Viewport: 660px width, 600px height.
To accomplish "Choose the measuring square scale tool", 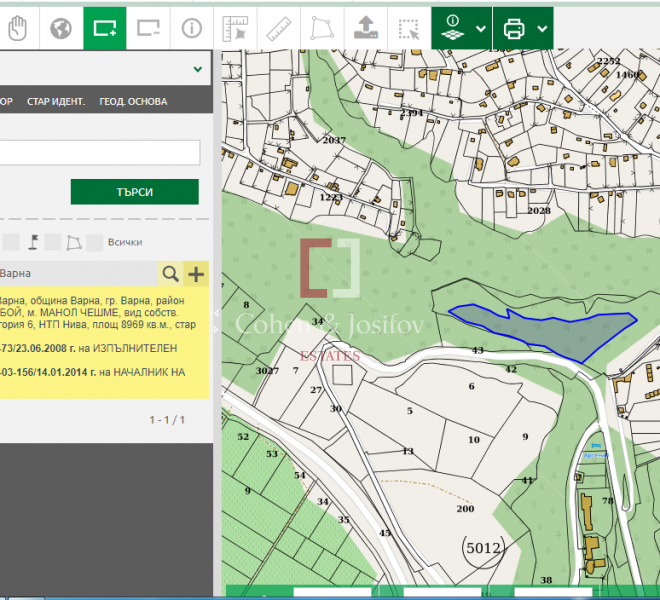I will click(x=235, y=29).
